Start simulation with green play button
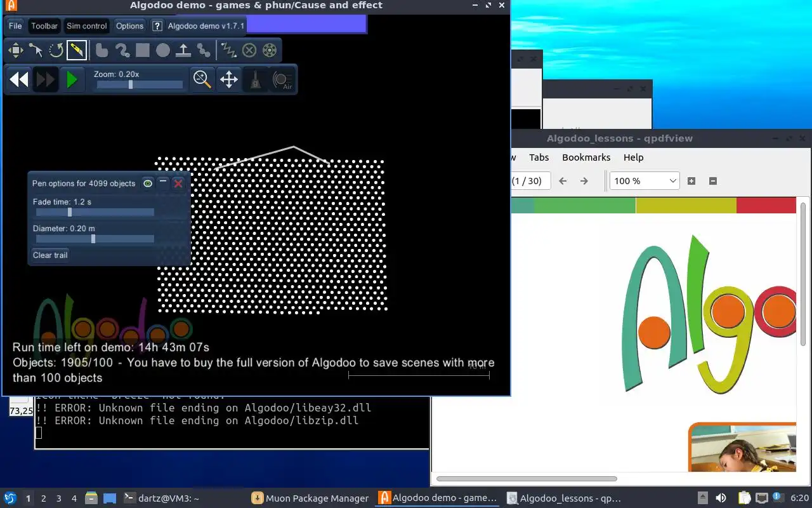 72,79
